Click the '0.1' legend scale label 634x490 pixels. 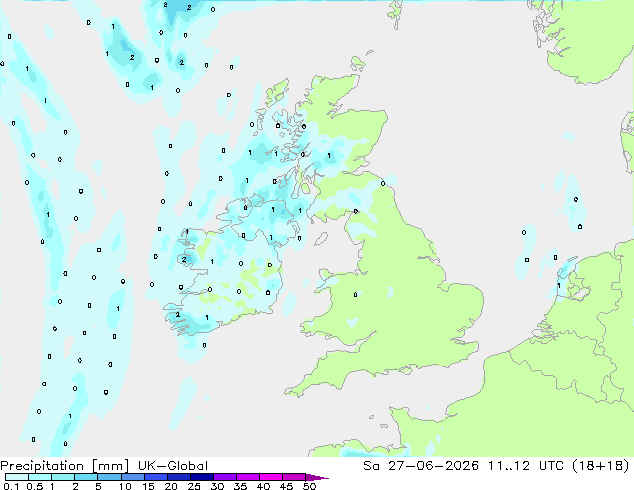11,486
